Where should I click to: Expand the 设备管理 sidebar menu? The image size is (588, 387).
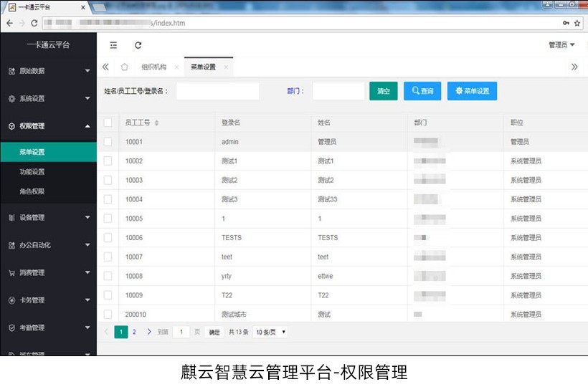click(48, 217)
